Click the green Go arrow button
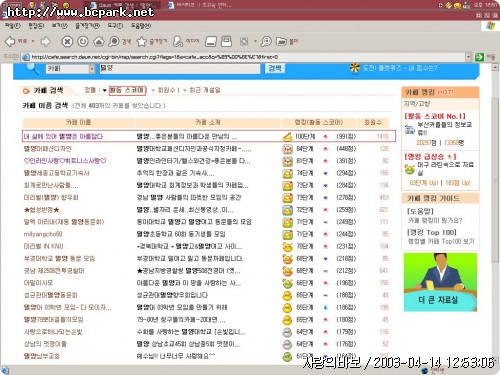This screenshot has height=375, width=500. coord(479,57)
